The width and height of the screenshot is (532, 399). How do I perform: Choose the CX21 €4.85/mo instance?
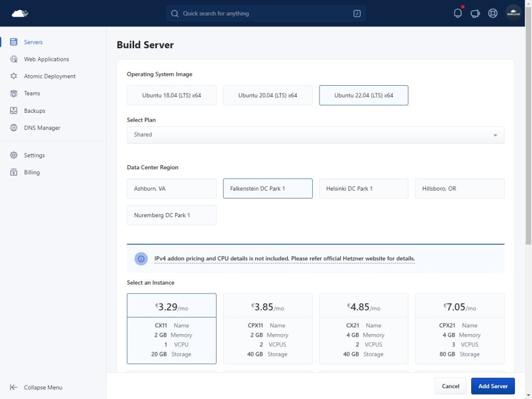[x=364, y=328]
